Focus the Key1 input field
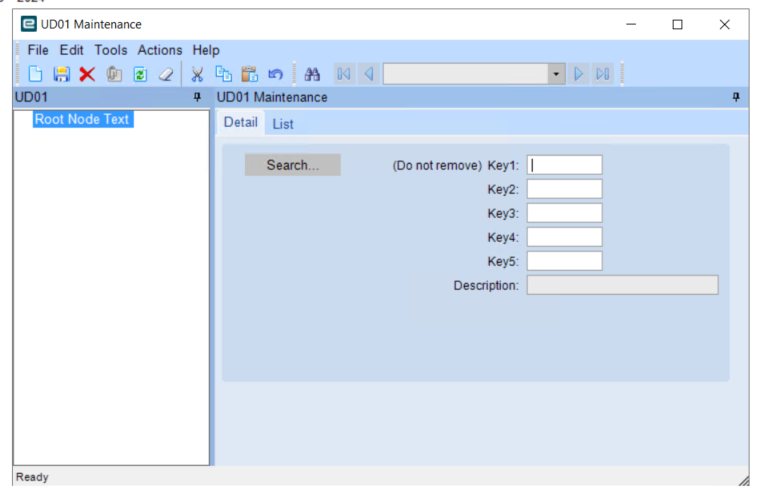Image resolution: width=772 pixels, height=502 pixels. (564, 165)
